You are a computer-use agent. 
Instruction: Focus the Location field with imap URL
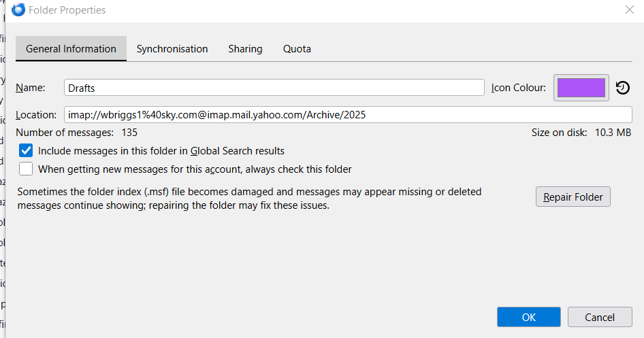coord(348,115)
